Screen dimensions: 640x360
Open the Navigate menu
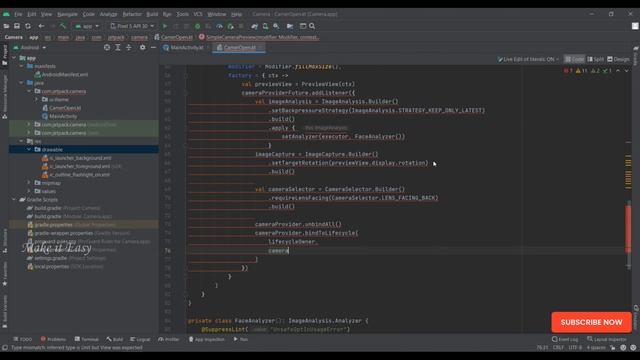coord(67,14)
